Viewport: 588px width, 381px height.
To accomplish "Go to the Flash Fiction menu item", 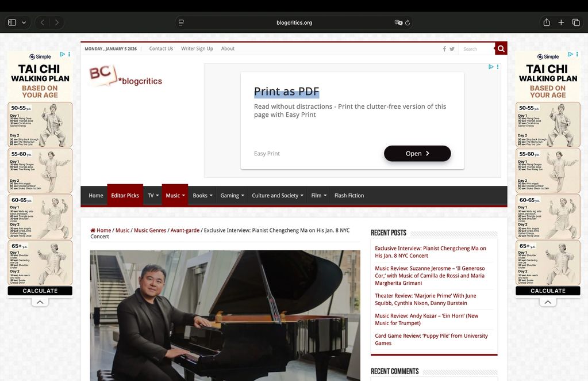I will pos(349,196).
